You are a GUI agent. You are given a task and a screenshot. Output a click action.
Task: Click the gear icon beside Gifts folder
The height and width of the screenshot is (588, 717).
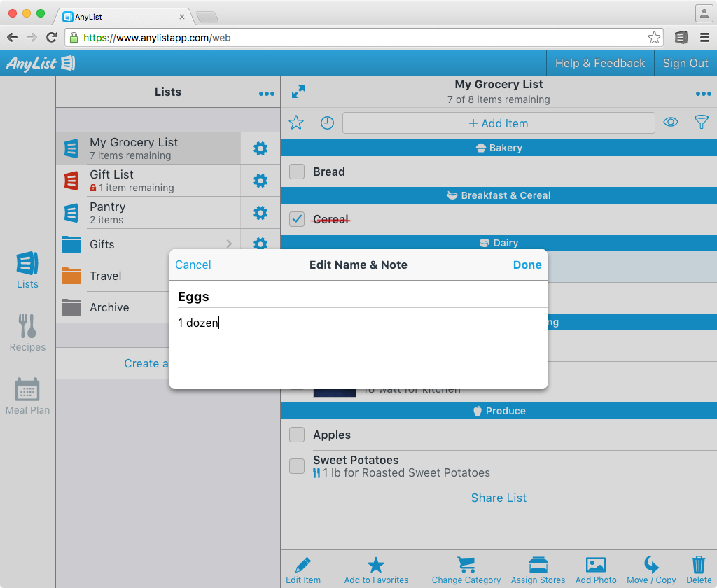260,243
